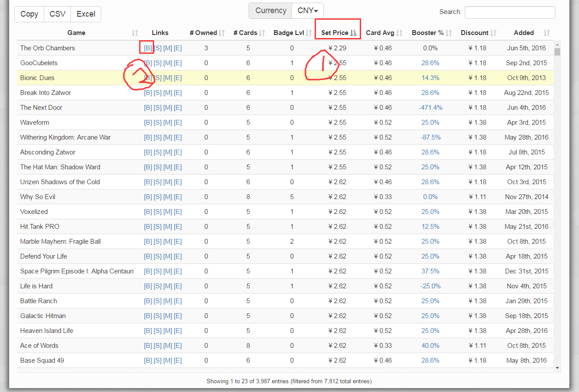Open [M] link for Battle Ranch
This screenshot has height=392, width=579.
point(168,301)
